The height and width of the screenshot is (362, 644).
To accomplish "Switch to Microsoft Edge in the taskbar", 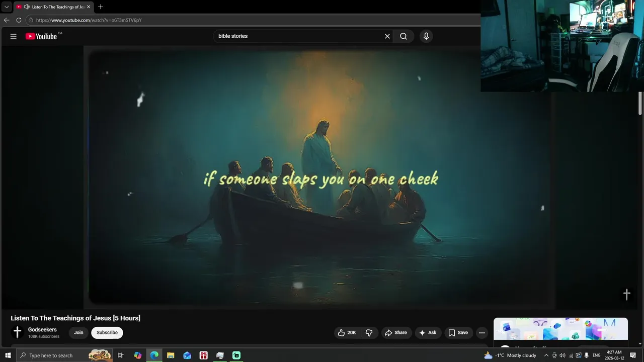I will pos(154,355).
